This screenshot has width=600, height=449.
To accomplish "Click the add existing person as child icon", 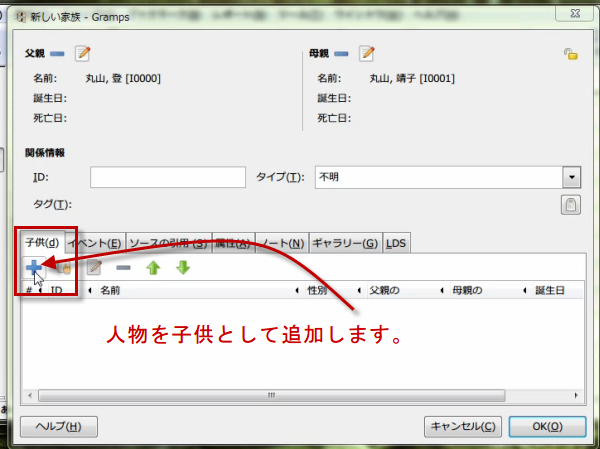I will [64, 268].
